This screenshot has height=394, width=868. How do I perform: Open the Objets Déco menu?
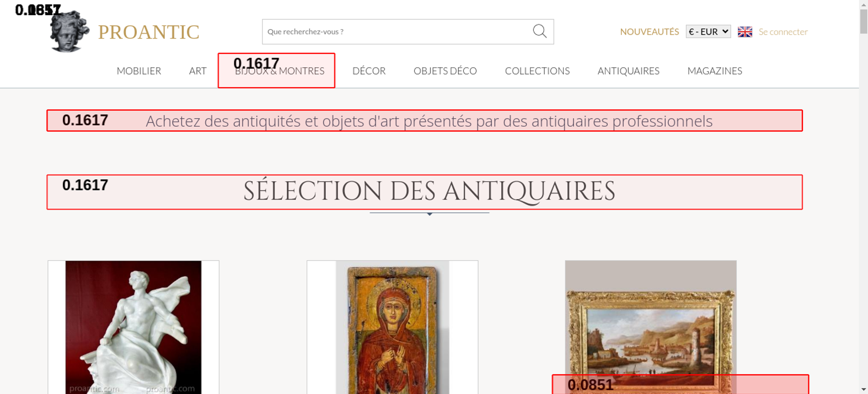click(445, 71)
